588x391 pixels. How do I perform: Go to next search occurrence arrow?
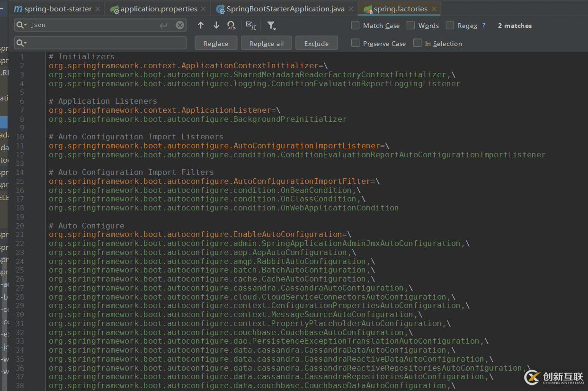(x=216, y=26)
